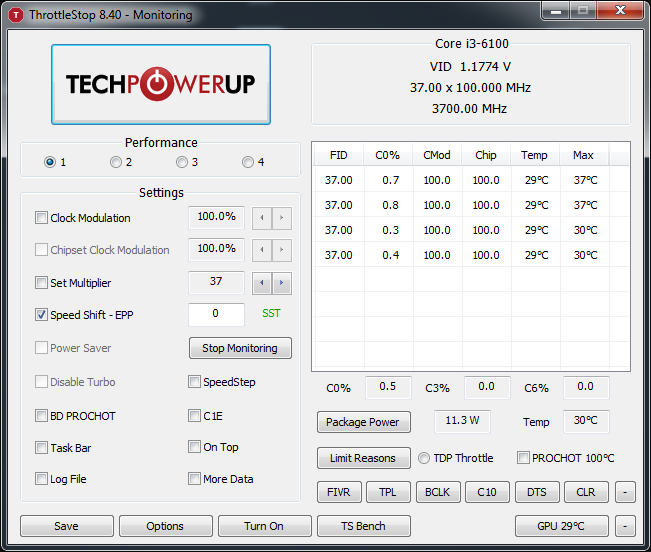
Task: Select the table row with C0% 0.3
Action: [x=472, y=230]
